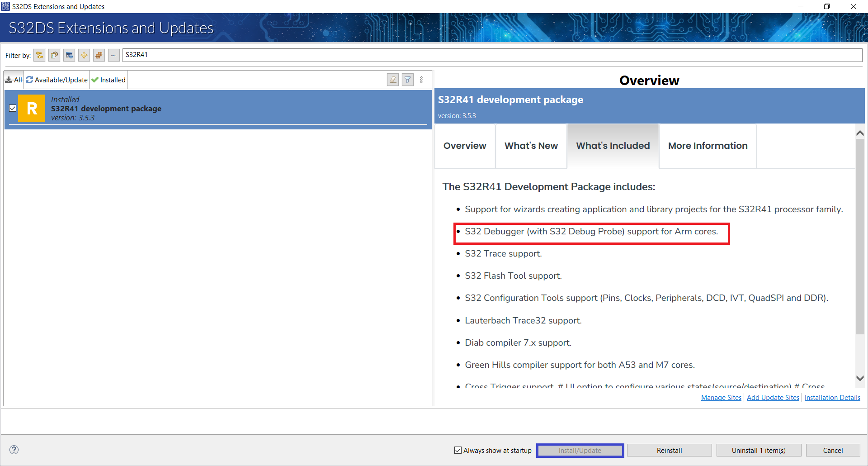Click the three-dots filter icon
Screen dimensions: 868x466
point(114,55)
